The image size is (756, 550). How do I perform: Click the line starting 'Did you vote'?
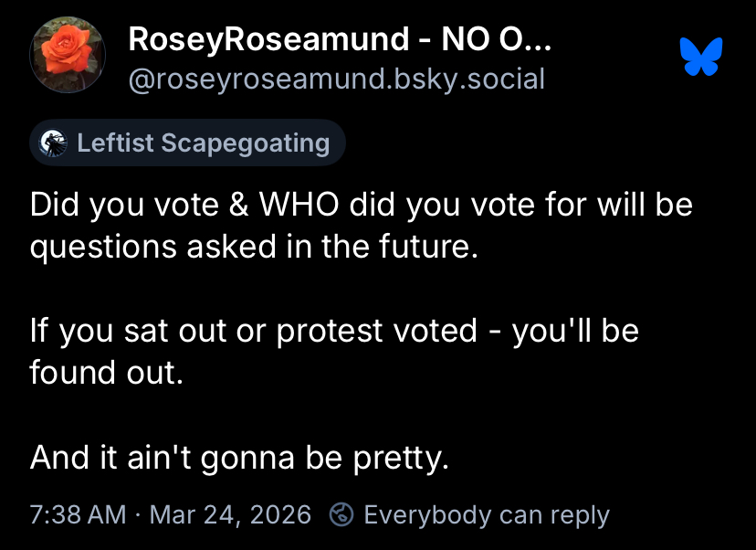pyautogui.click(x=361, y=205)
